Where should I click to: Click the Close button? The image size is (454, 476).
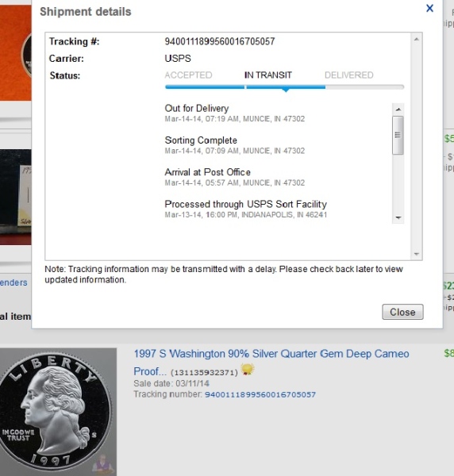pos(402,312)
